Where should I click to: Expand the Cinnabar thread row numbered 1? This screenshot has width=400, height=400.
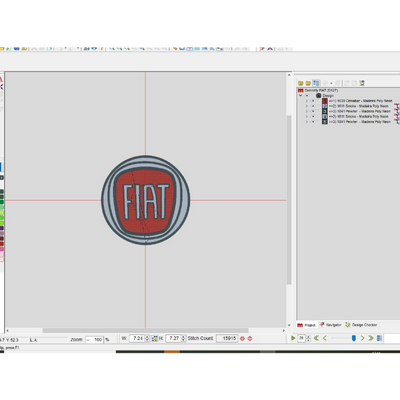[307, 101]
